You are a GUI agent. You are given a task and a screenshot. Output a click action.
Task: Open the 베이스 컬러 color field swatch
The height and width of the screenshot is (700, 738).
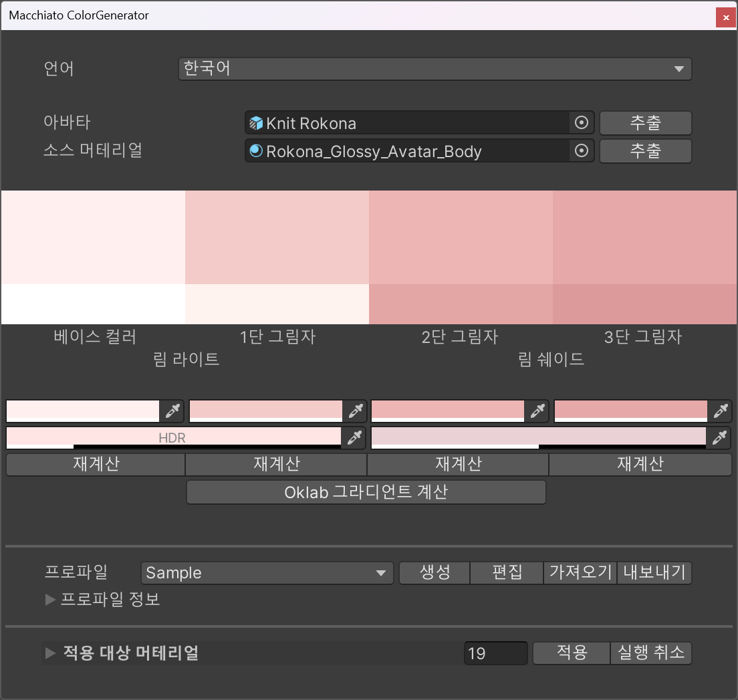tap(83, 411)
